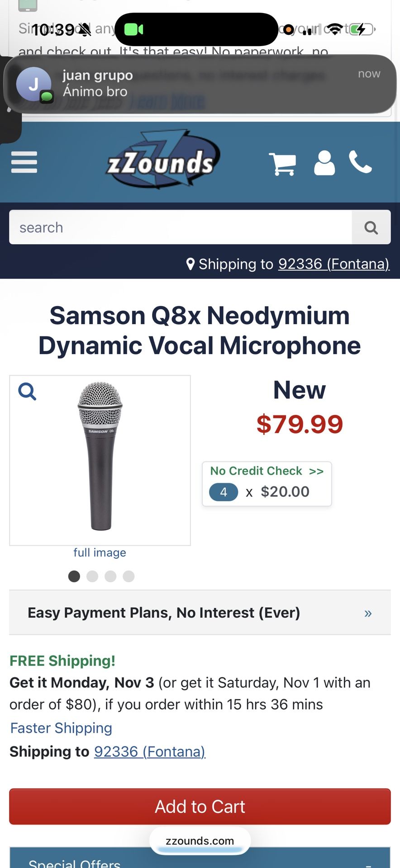
Task: Click the 4-payment plan badge
Action: click(x=223, y=492)
